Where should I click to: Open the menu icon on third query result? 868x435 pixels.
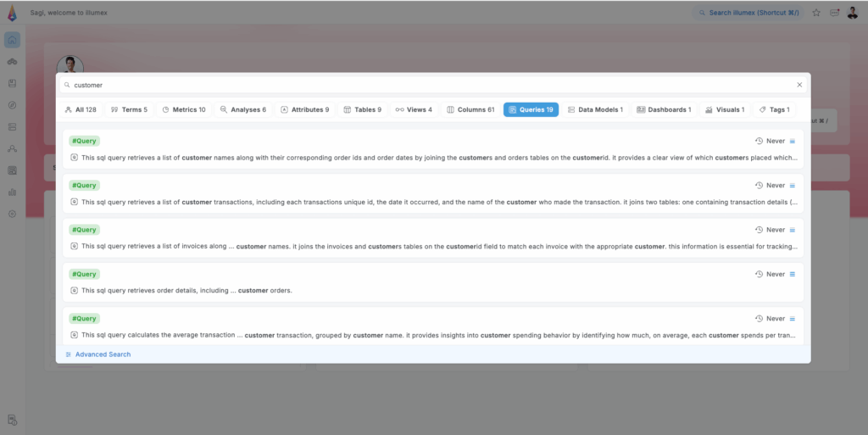(x=793, y=230)
